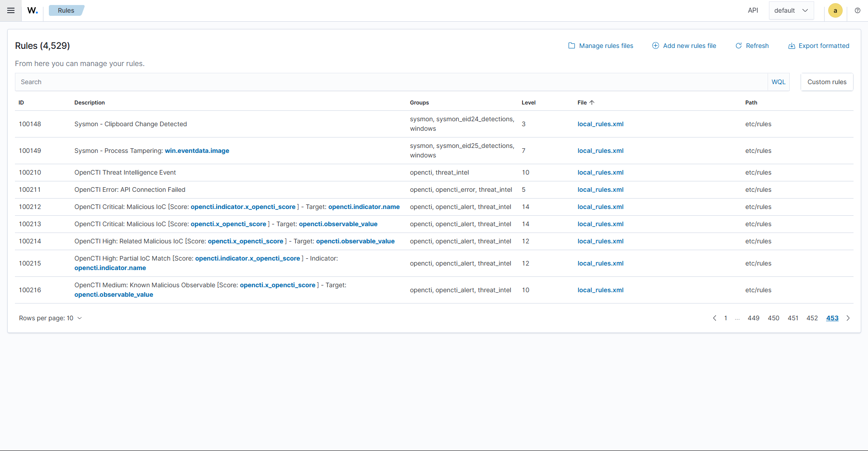Screen dimensions: 868x451
Task: Click opencti.observable_value in rule 100216
Action: (114, 294)
